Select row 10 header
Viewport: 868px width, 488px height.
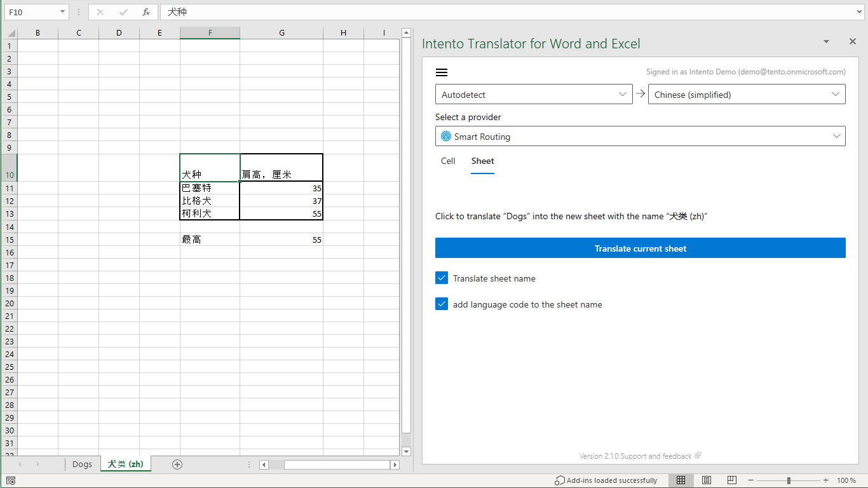9,168
